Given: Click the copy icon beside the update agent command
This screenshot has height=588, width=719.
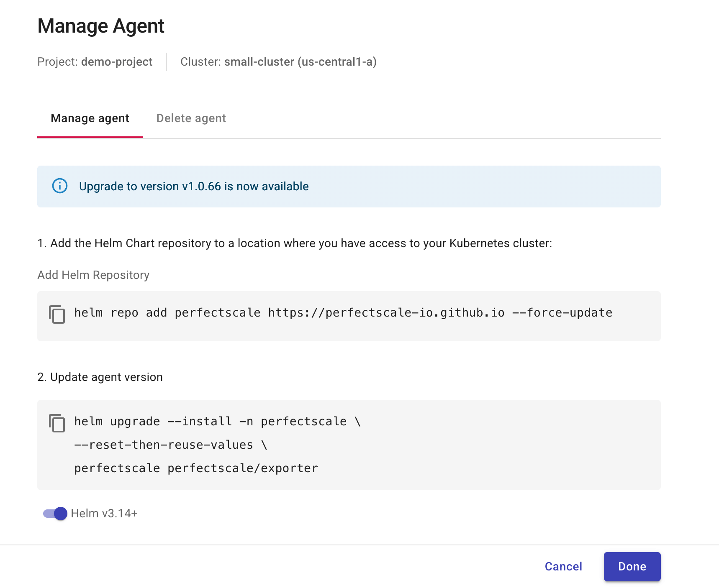Looking at the screenshot, I should click(57, 424).
